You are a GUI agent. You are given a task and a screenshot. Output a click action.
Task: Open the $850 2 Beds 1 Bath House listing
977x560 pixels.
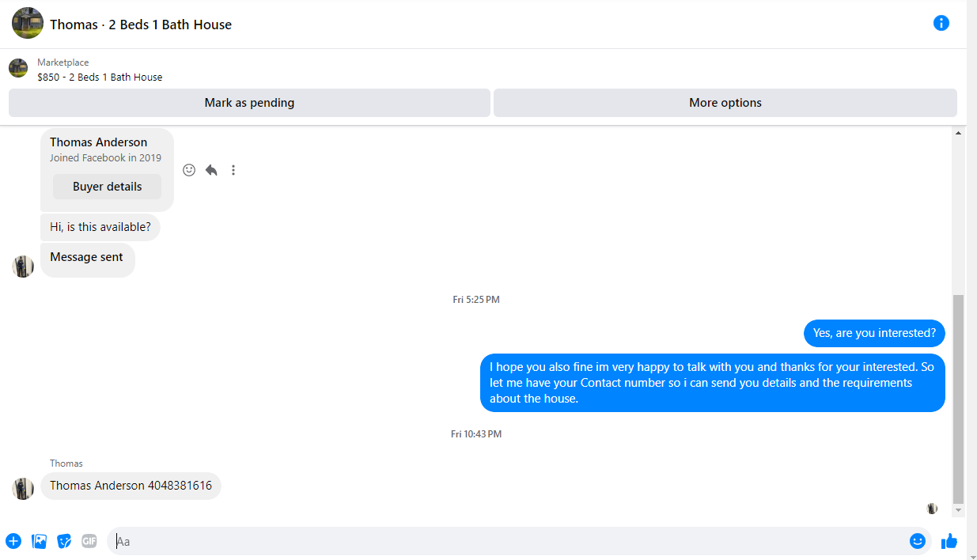(x=100, y=77)
